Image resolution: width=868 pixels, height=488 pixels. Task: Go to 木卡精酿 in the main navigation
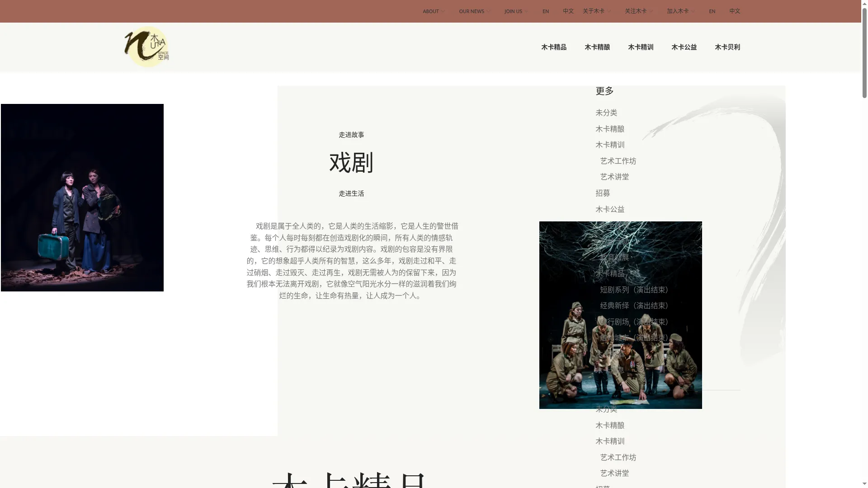pos(597,47)
